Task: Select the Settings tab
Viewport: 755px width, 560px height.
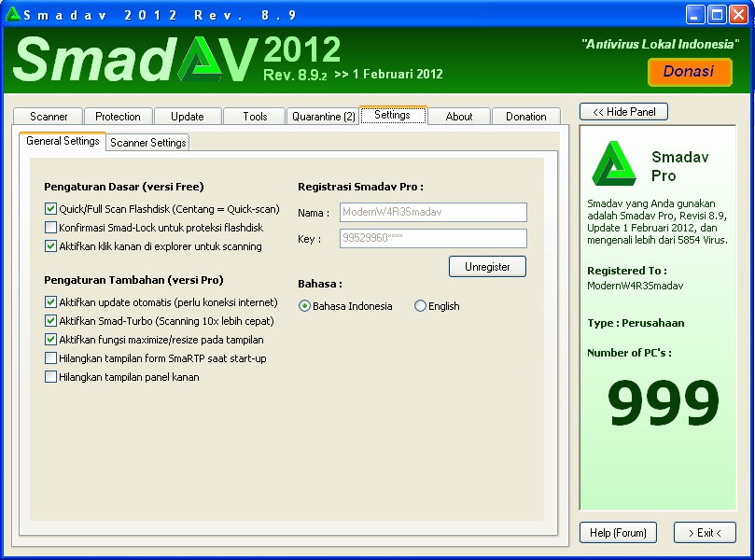Action: coord(392,115)
